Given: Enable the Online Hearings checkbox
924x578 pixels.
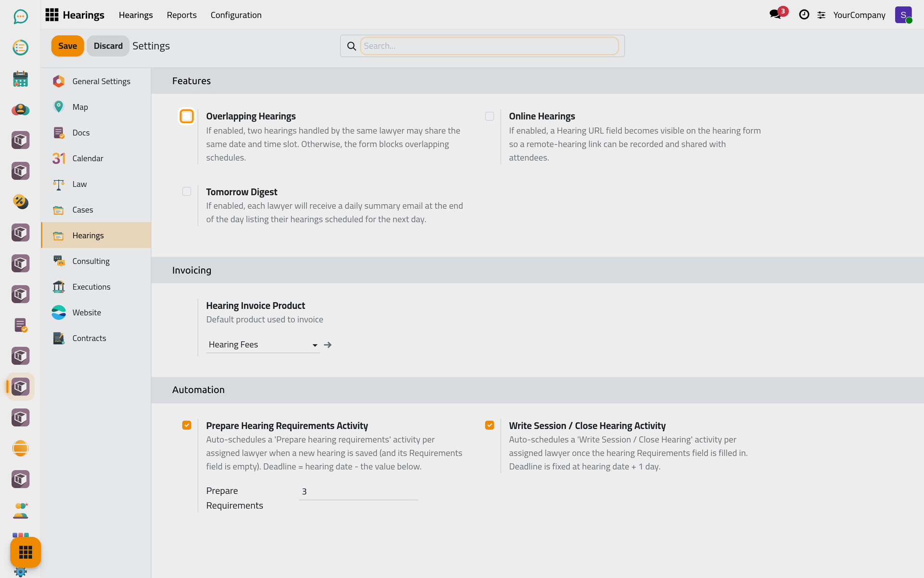Looking at the screenshot, I should click(x=489, y=117).
